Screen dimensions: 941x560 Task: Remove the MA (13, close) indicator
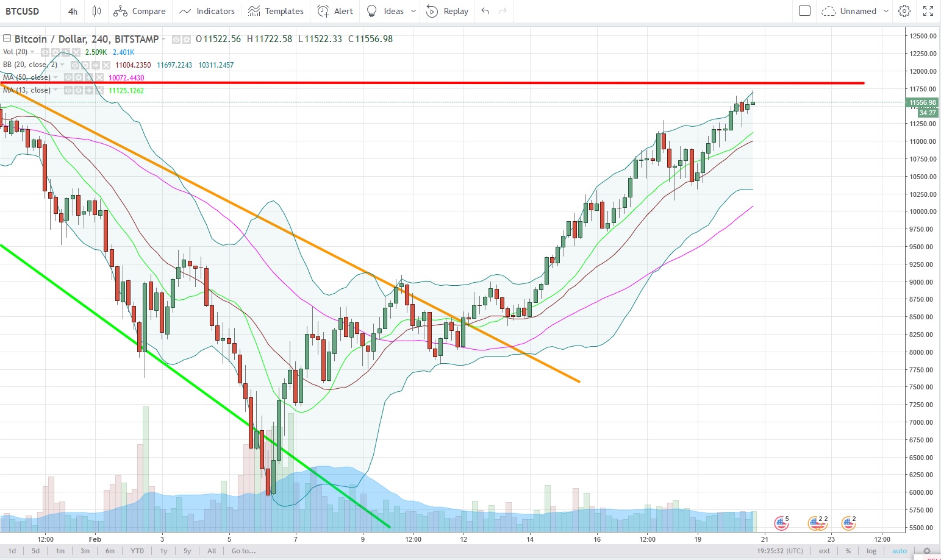click(99, 90)
